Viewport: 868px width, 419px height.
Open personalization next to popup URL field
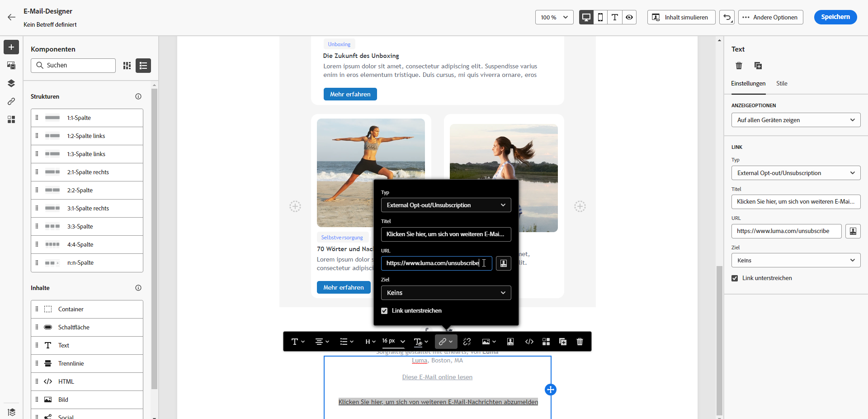coord(504,263)
